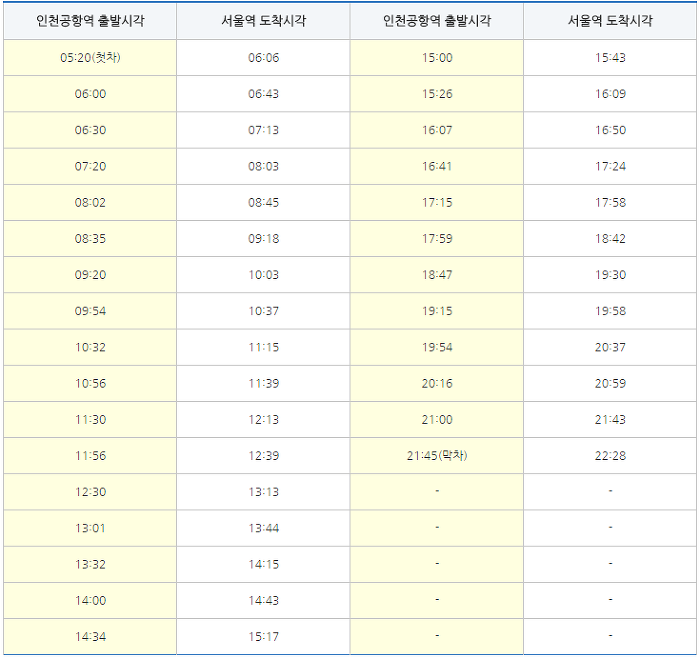Click departure time 07:20
Image resolution: width=700 pixels, height=659 pixels.
point(90,166)
